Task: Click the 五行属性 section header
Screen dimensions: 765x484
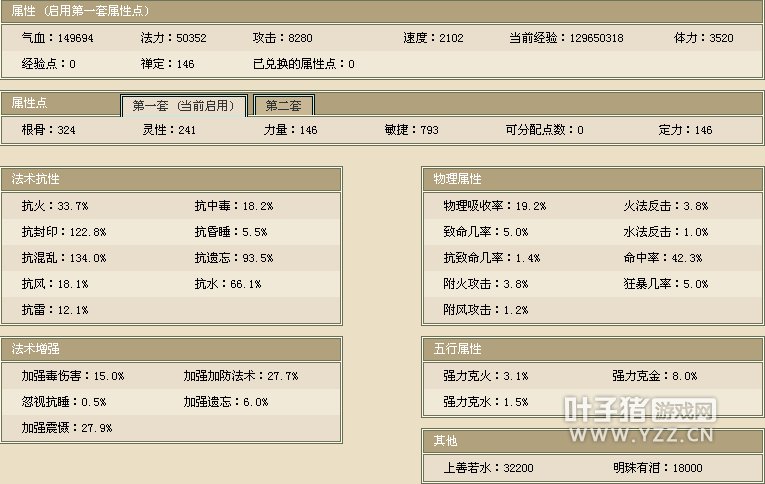Action: click(x=457, y=349)
